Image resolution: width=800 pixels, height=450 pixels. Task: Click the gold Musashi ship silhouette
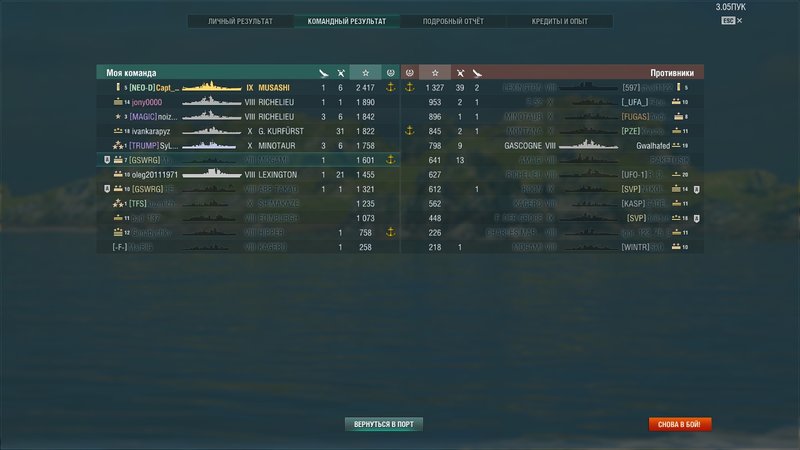tap(211, 87)
